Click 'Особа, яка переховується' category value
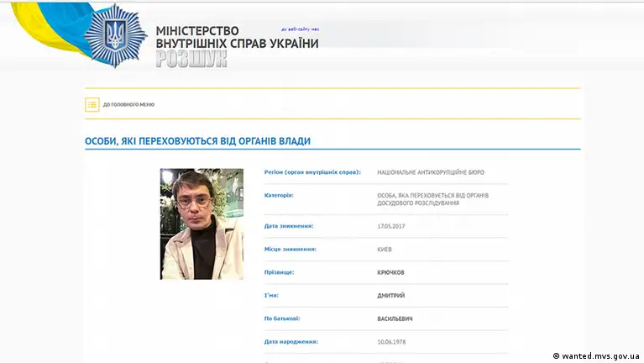644x363 pixels. [x=432, y=199]
